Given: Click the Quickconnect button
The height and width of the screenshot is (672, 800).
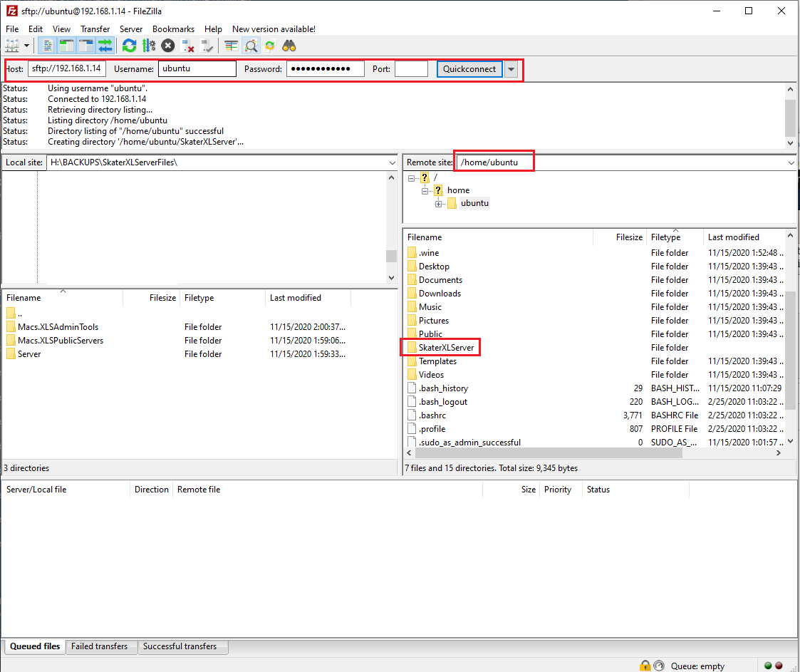Looking at the screenshot, I should click(x=469, y=69).
